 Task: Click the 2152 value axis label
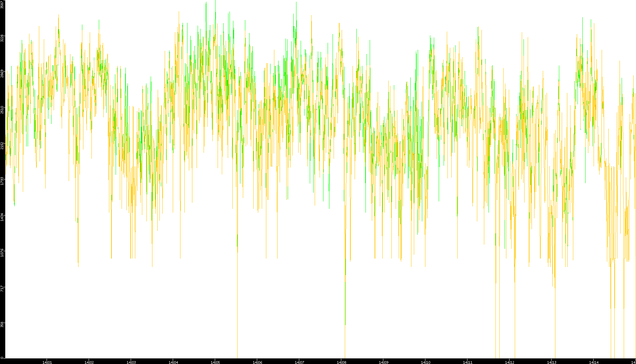click(2, 145)
